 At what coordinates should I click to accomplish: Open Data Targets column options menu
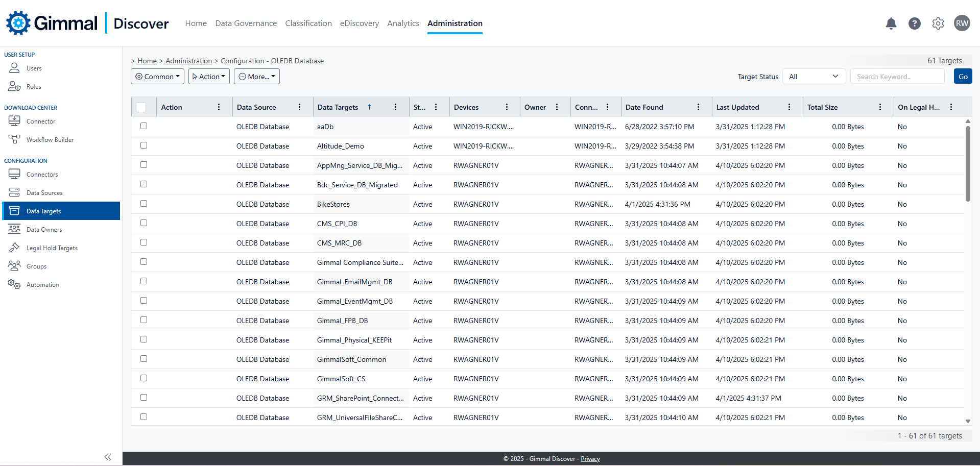pos(395,107)
